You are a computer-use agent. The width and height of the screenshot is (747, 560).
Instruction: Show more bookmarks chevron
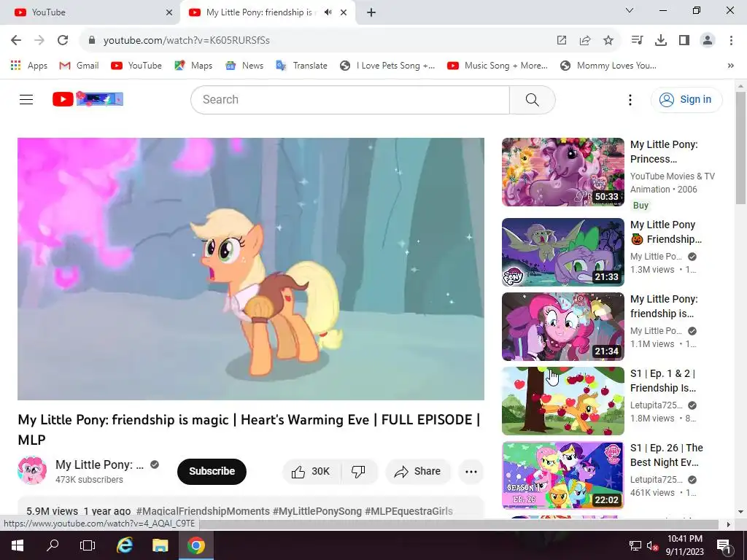(730, 66)
